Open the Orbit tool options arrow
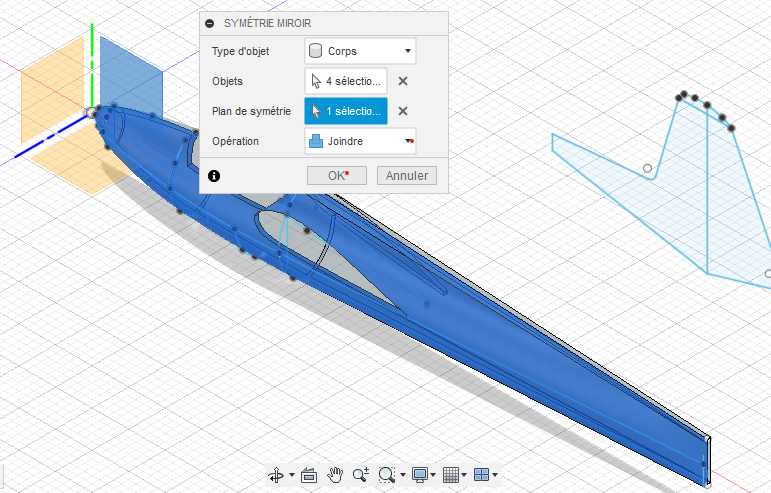Image resolution: width=771 pixels, height=493 pixels. pos(292,475)
